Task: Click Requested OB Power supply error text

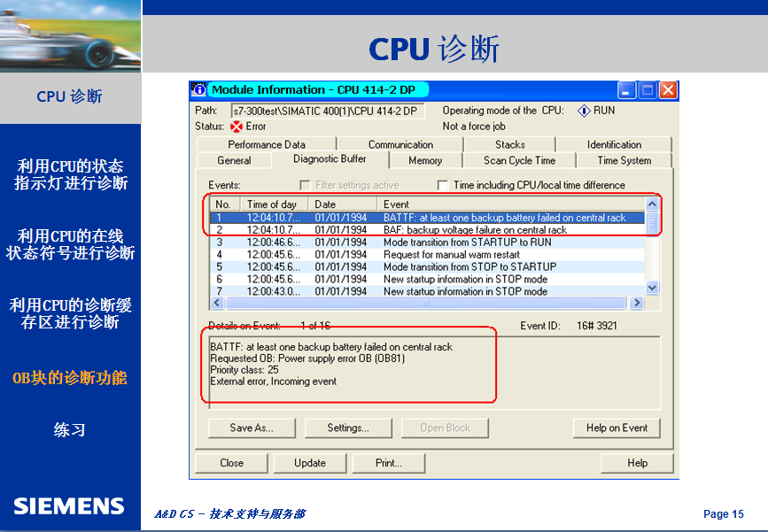Action: point(307,359)
